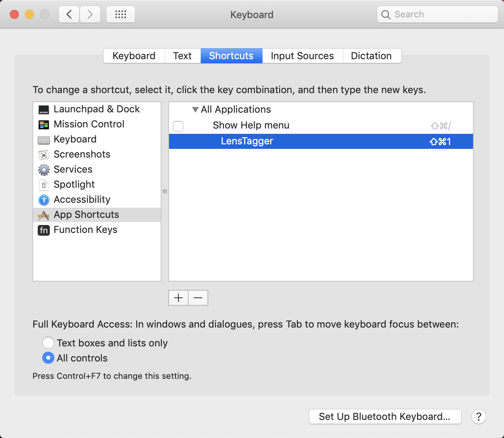The width and height of the screenshot is (504, 438).
Task: Collapse the All Applications group
Action: [195, 110]
